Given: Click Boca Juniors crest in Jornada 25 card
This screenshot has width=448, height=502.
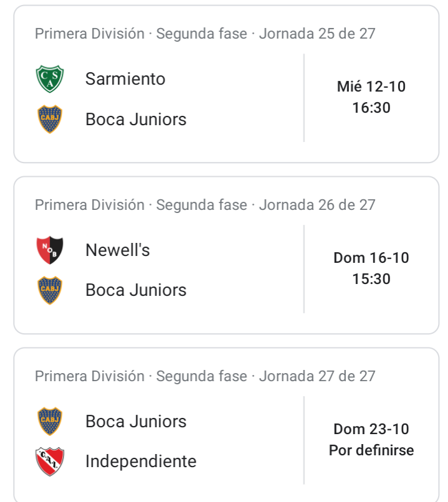Looking at the screenshot, I should pos(50,119).
